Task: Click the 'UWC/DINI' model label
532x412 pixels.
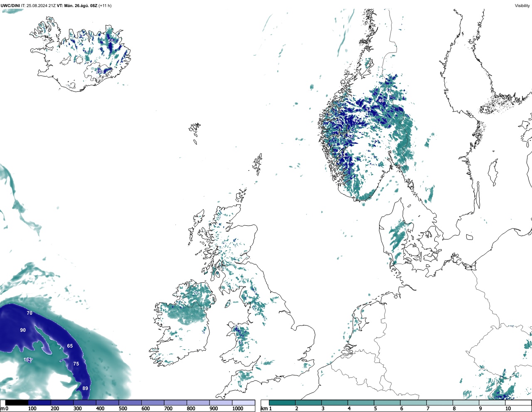Action: tap(10, 5)
